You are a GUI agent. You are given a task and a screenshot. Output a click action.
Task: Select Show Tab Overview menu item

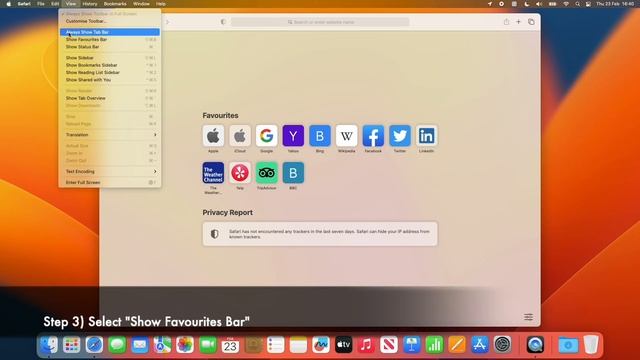pos(110,98)
